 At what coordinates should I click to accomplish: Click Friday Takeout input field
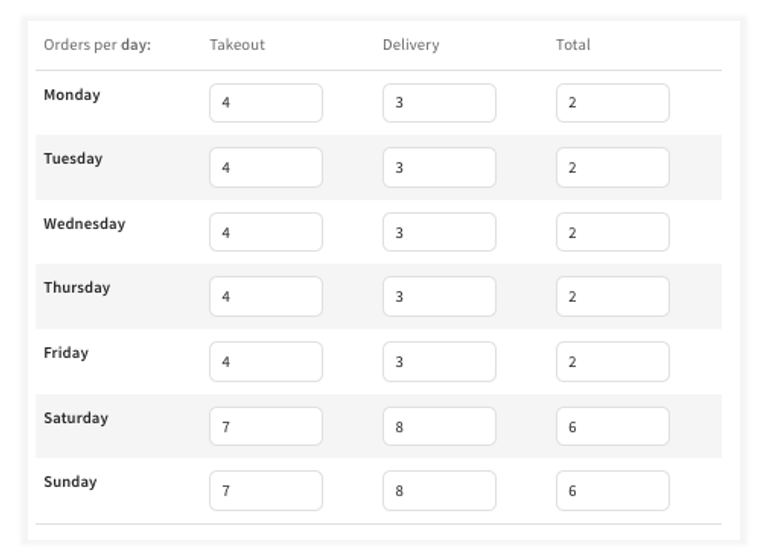(265, 362)
